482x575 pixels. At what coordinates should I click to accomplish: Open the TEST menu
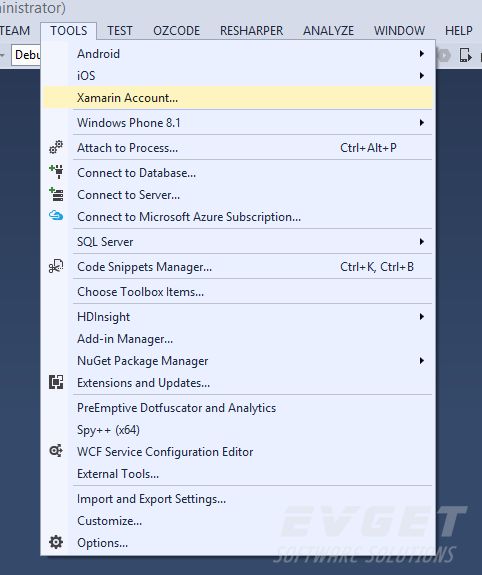pos(120,30)
